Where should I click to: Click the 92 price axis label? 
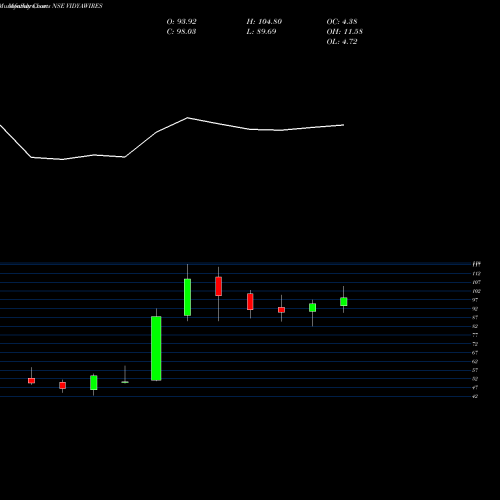(475, 309)
